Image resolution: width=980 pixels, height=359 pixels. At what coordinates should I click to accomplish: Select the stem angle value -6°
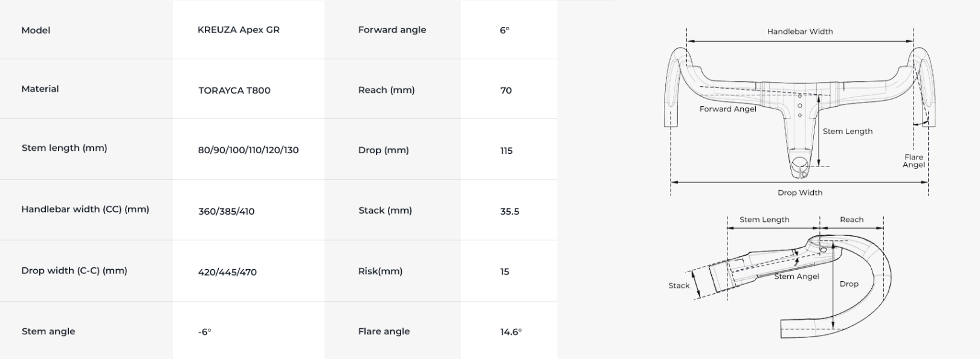[x=204, y=332]
